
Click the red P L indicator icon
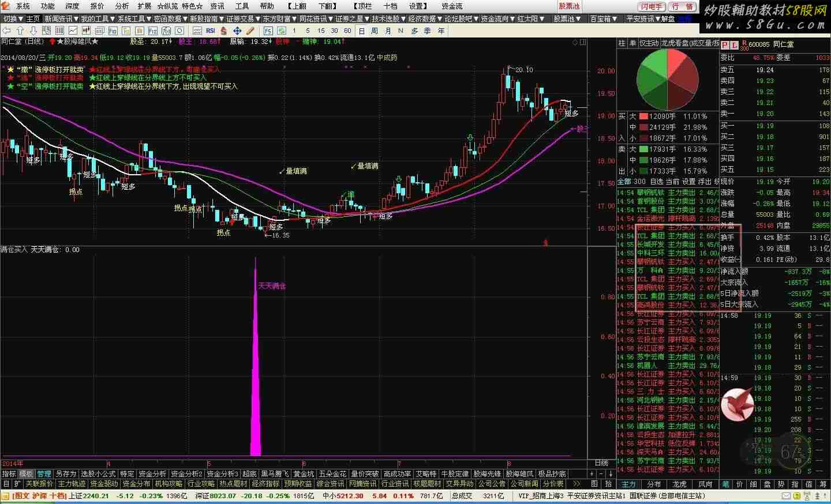point(729,44)
